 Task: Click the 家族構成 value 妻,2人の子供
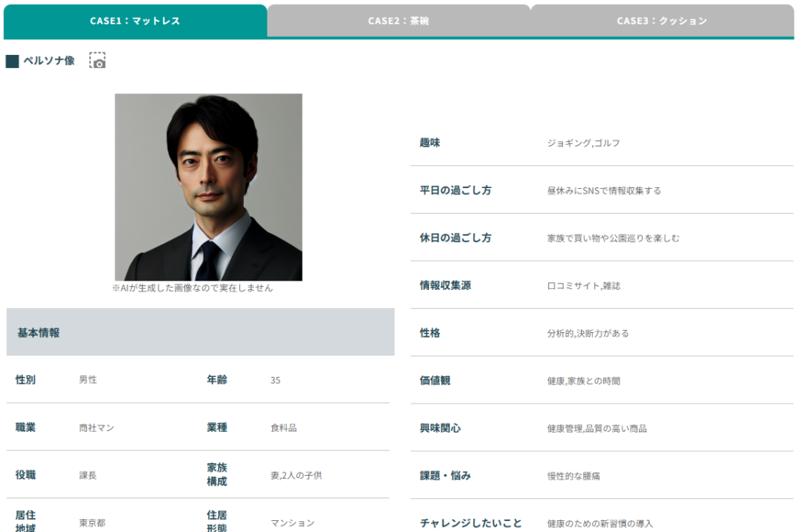(x=296, y=475)
